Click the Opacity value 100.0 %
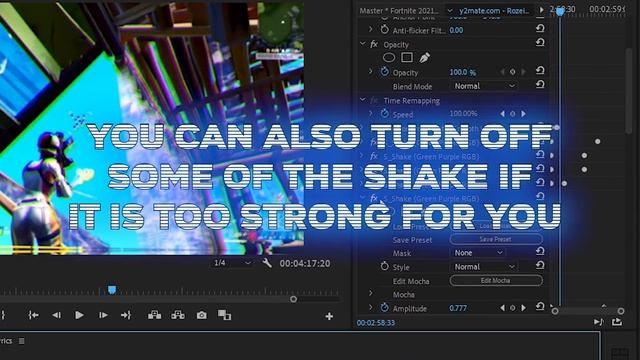Image resolution: width=640 pixels, height=360 pixels. point(462,72)
